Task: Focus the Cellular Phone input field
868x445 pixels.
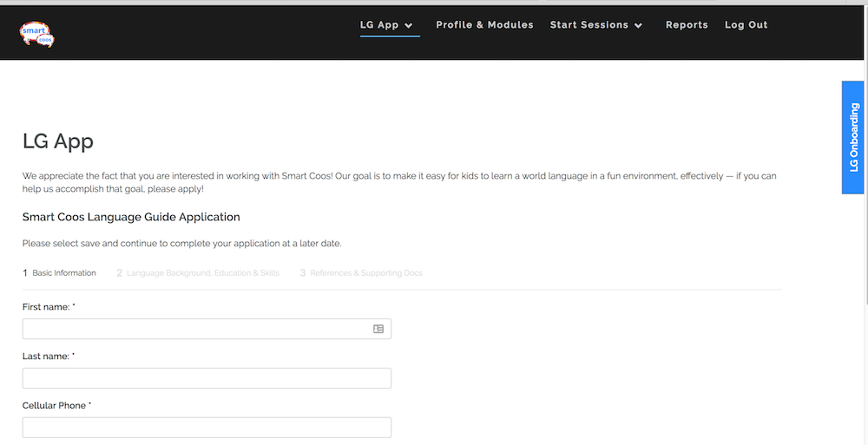Action: (207, 428)
